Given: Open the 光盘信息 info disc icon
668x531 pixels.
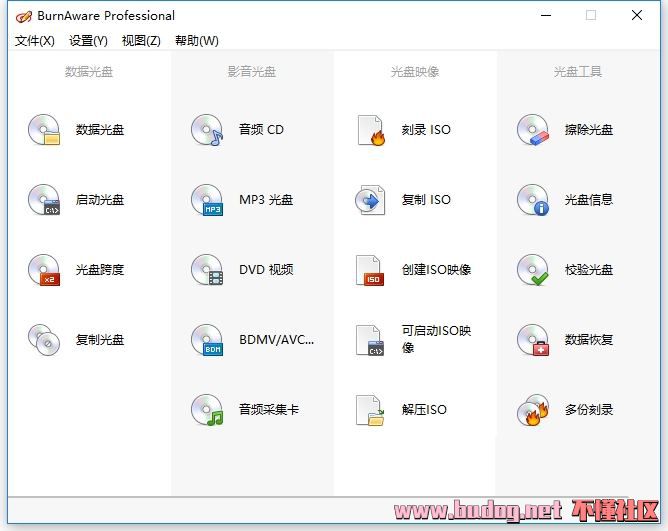Looking at the screenshot, I should coord(533,199).
